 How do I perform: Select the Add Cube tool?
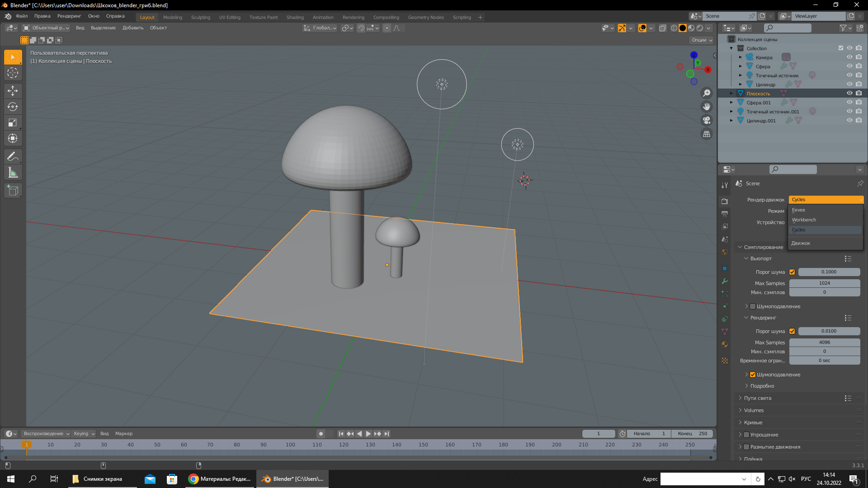tap(13, 191)
